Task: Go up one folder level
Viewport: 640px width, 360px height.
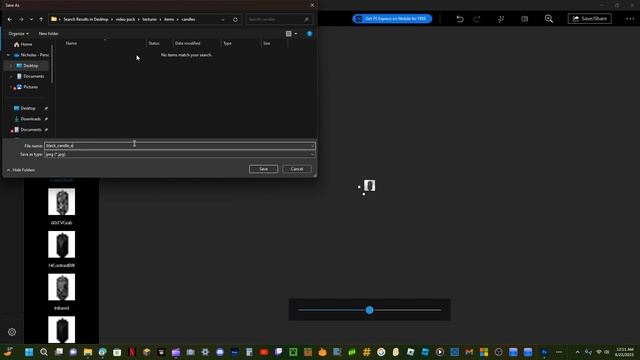Action: click(x=41, y=19)
